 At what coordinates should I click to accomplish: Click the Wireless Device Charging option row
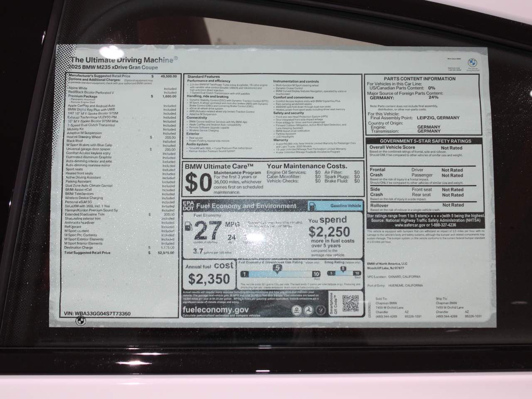(x=121, y=198)
